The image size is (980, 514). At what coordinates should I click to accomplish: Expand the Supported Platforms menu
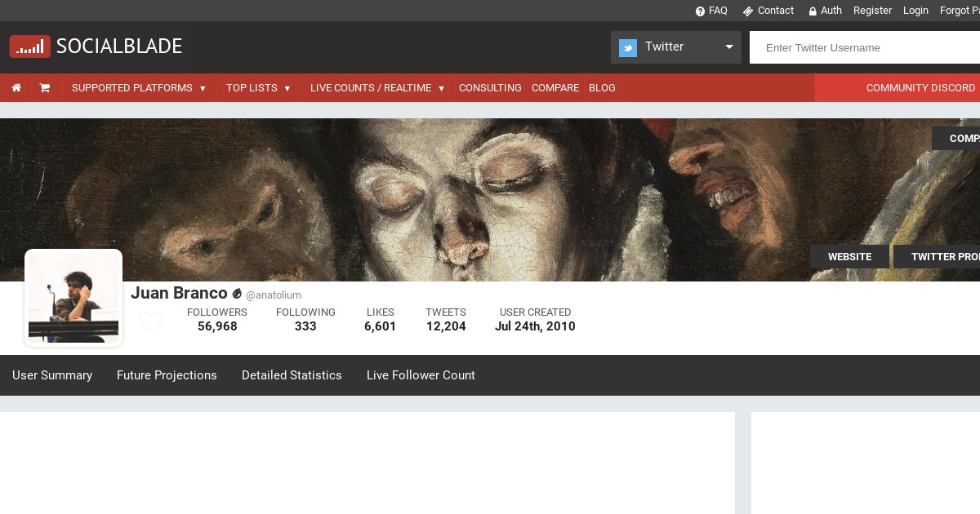click(x=139, y=88)
